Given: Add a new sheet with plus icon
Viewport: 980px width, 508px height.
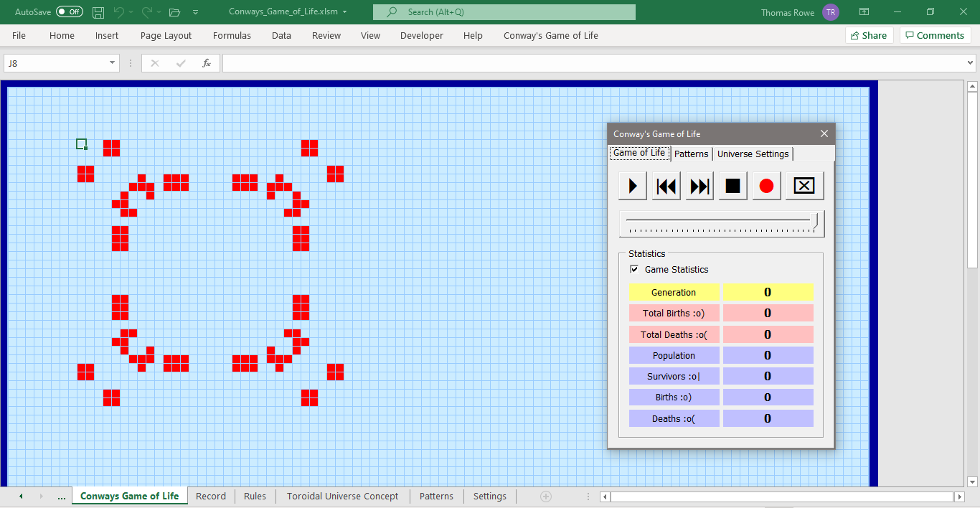Looking at the screenshot, I should pos(545,496).
